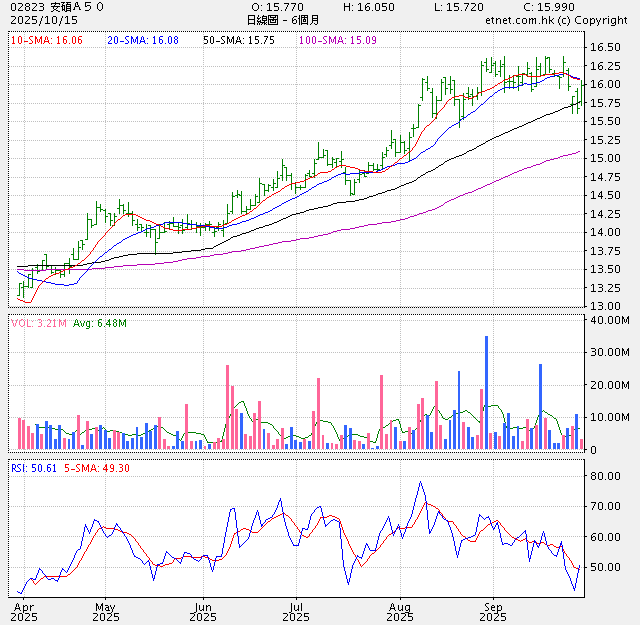Click the Jun 2025 date axis label
The height and width of the screenshot is (625, 640).
[202, 612]
